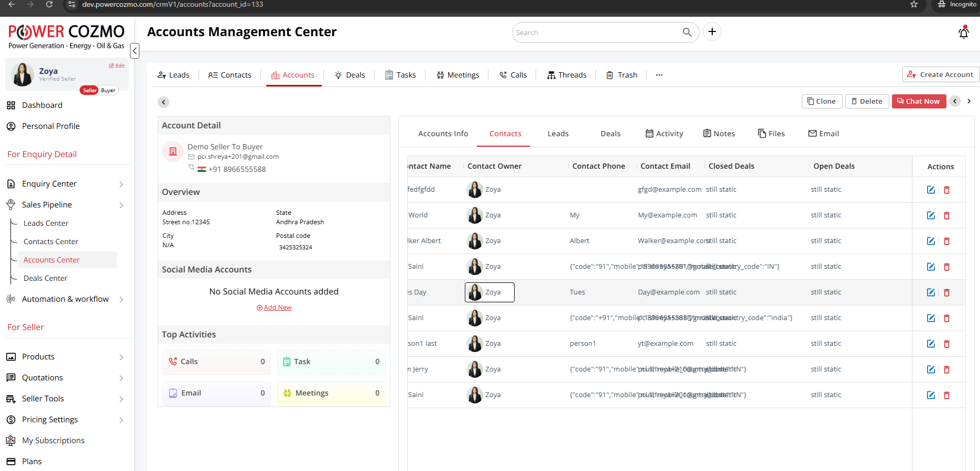This screenshot has height=471, width=980.
Task: Open the Deals tab in top navigation
Action: coord(350,75)
